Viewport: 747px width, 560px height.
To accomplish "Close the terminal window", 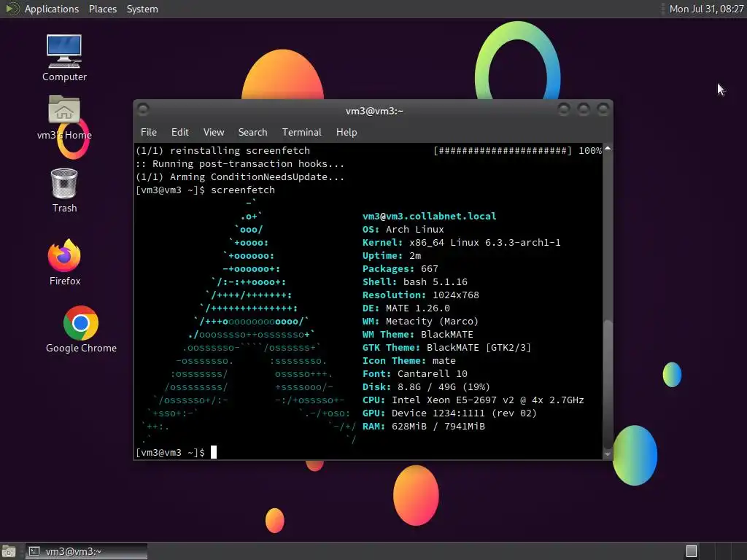I will (x=603, y=110).
